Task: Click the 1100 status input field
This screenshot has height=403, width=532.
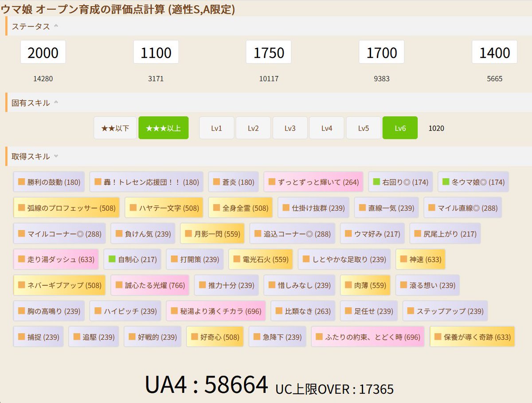Action: tap(156, 52)
